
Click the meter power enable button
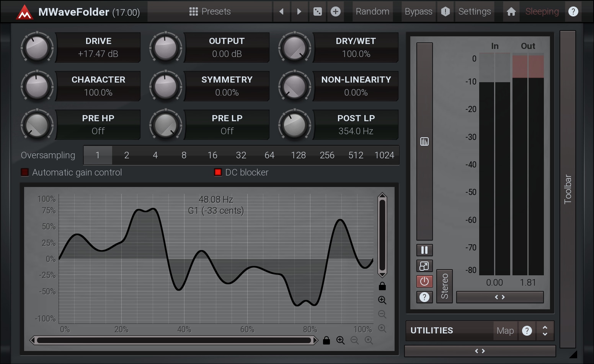(x=424, y=281)
